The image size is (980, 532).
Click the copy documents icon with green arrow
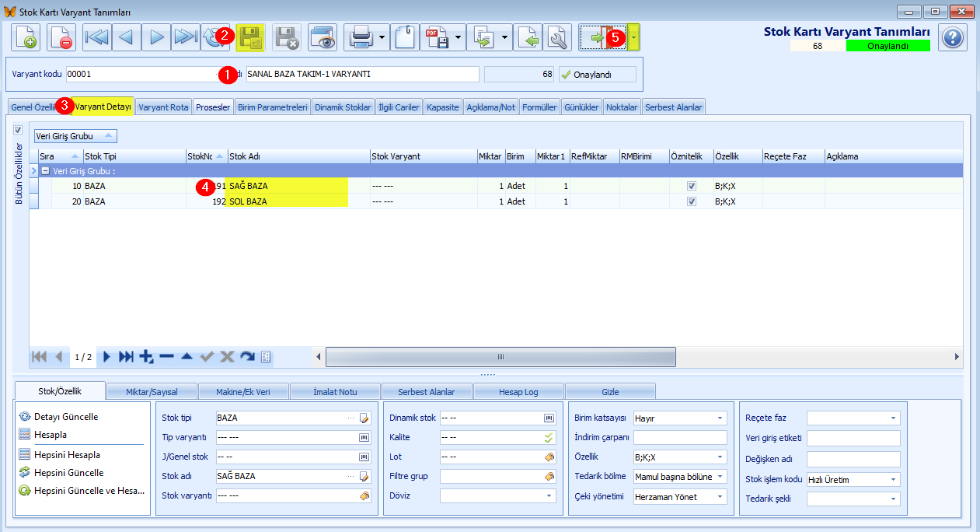[483, 37]
